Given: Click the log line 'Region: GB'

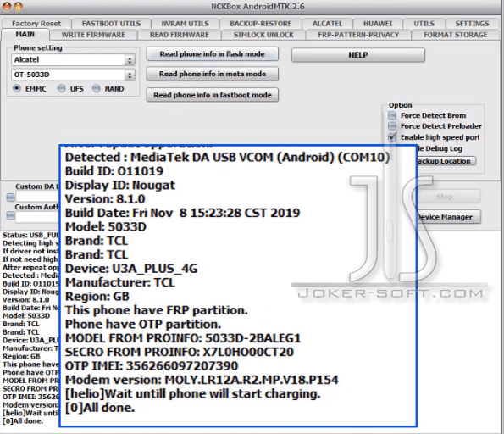Looking at the screenshot, I should coord(21,356).
